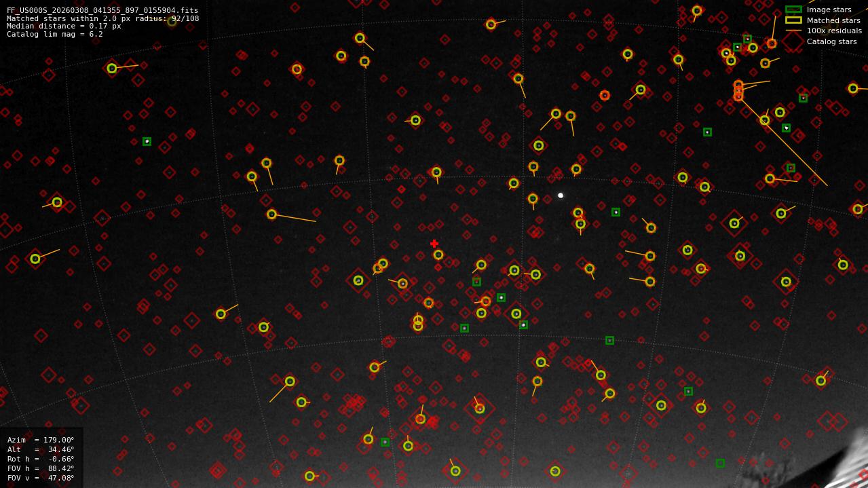Select the '100x residuals' legend label
868x488 pixels.
coord(834,31)
